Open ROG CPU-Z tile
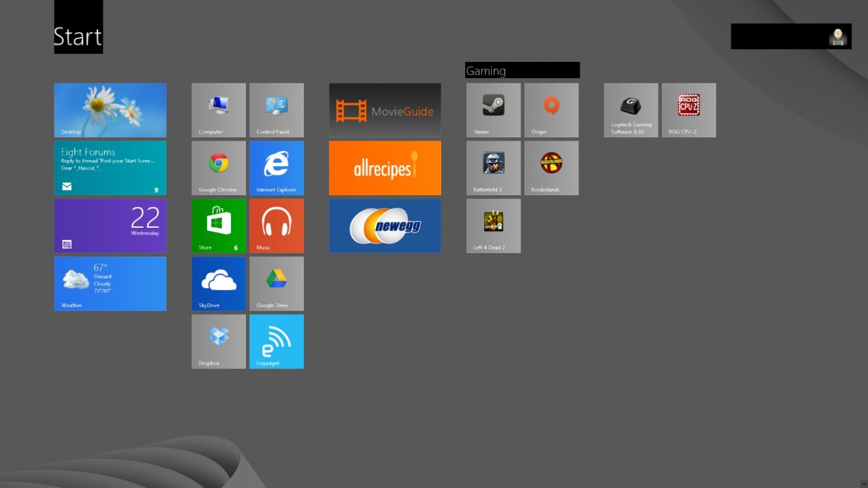The image size is (868, 488). pos(689,110)
